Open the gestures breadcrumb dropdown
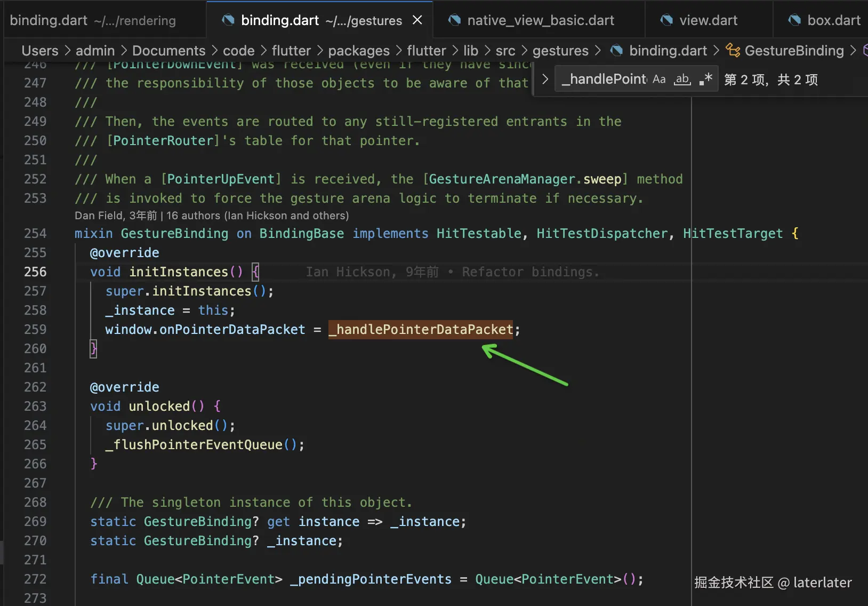868x606 pixels. pos(560,51)
